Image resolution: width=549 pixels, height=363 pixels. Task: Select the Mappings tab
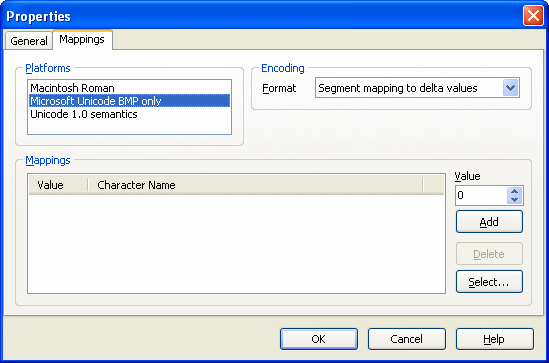click(x=82, y=39)
